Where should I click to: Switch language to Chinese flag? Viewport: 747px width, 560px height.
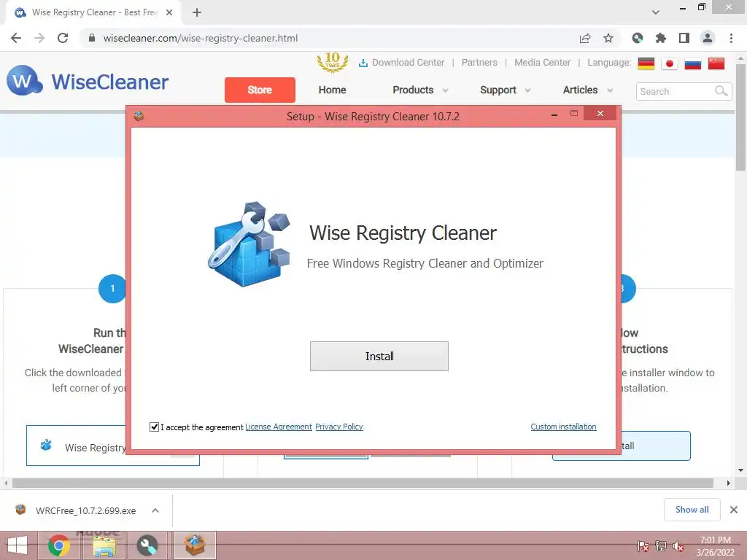pyautogui.click(x=716, y=63)
